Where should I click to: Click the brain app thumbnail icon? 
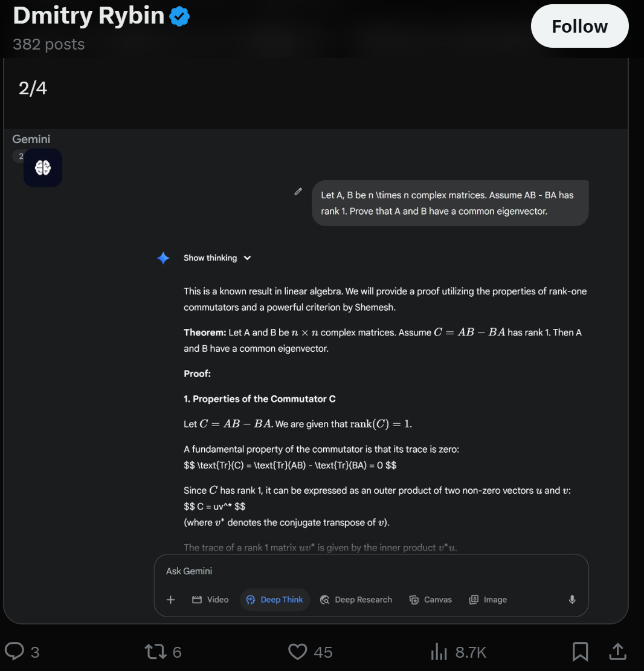point(43,168)
